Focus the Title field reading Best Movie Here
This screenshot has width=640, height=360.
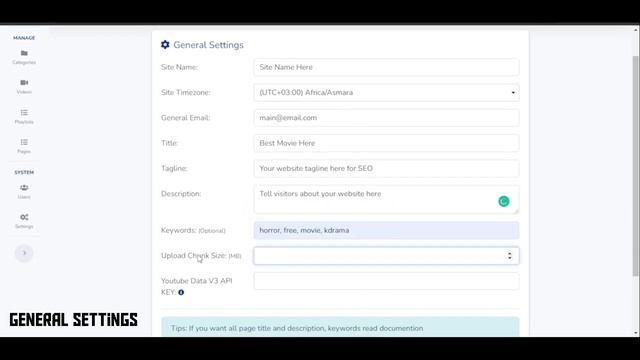pos(386,143)
